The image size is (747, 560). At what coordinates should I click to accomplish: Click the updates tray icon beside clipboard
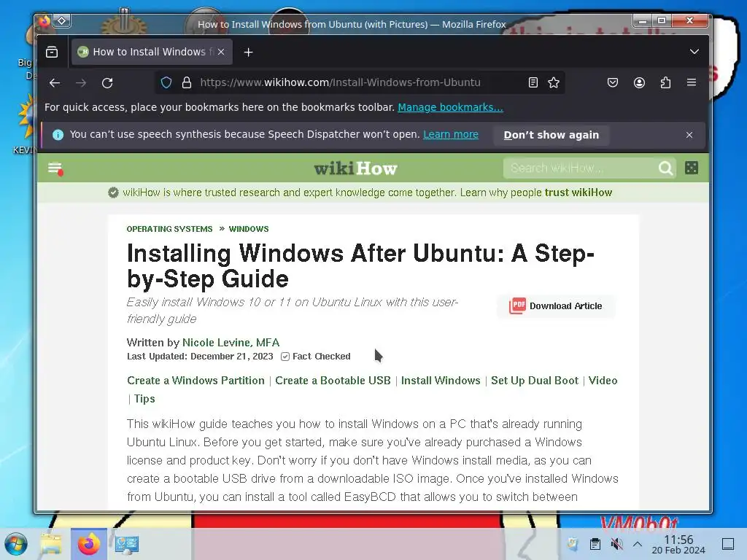(x=573, y=544)
